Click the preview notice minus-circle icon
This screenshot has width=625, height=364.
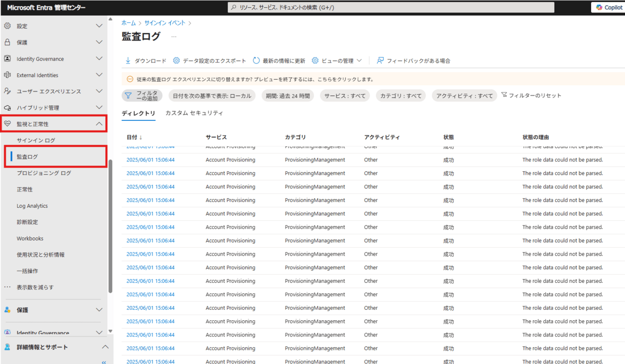[130, 79]
